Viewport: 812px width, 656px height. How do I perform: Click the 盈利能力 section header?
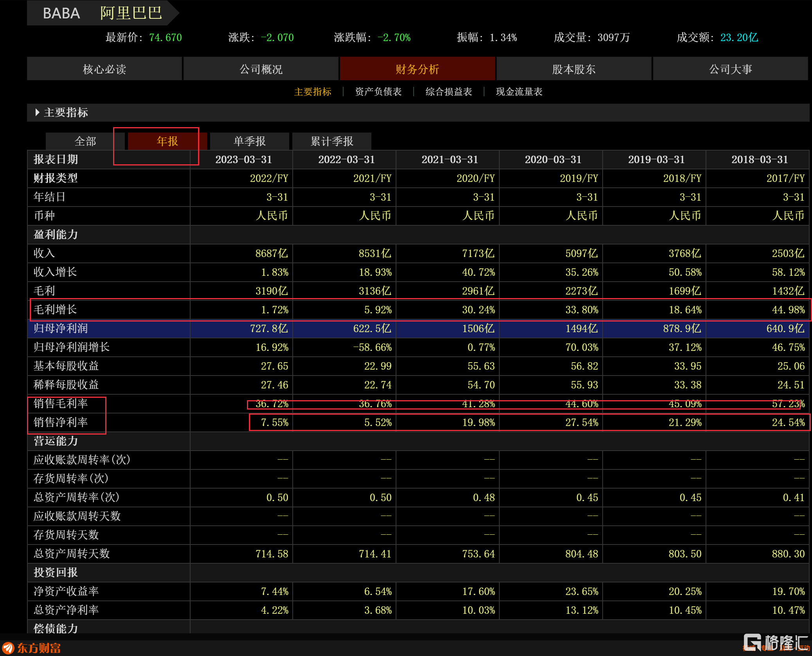coord(56,235)
